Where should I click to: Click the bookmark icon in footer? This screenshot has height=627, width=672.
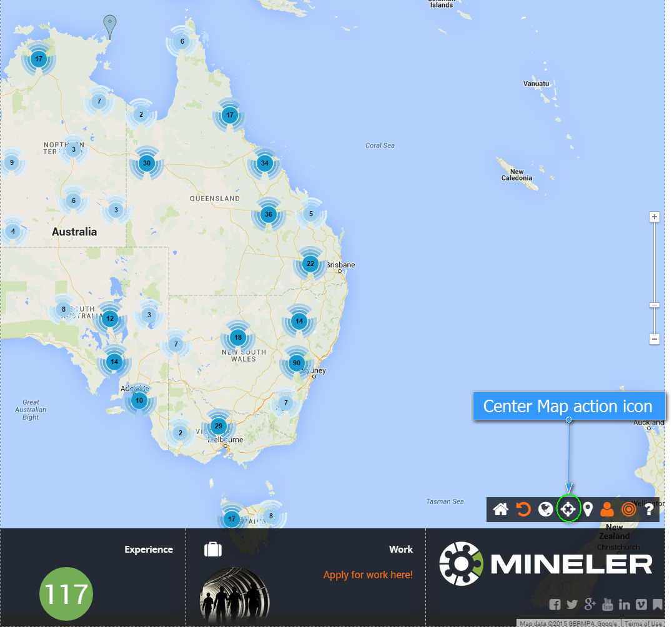(x=657, y=604)
